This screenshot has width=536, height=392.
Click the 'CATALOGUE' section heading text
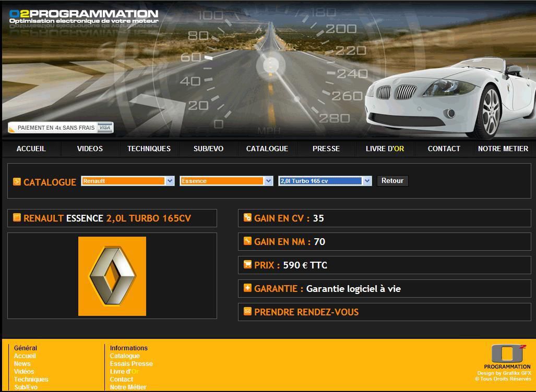coord(50,182)
